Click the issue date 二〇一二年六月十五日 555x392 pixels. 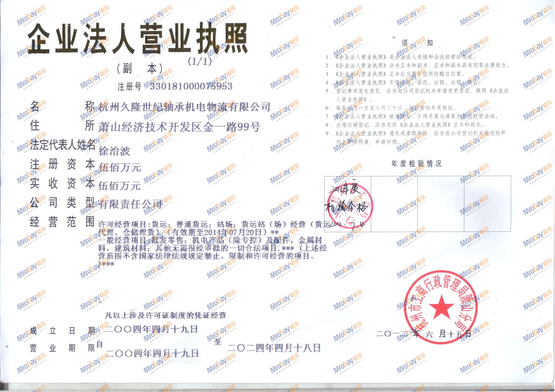[424, 334]
